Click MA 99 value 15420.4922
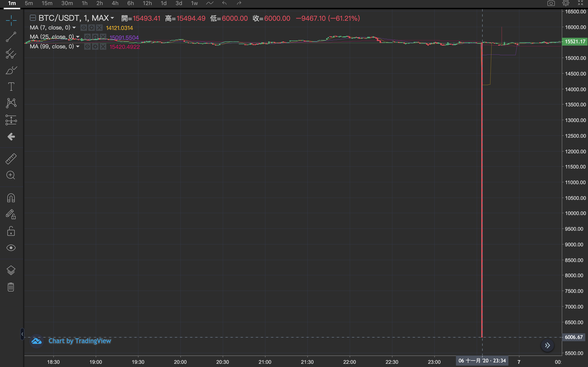The height and width of the screenshot is (367, 588). (x=125, y=47)
